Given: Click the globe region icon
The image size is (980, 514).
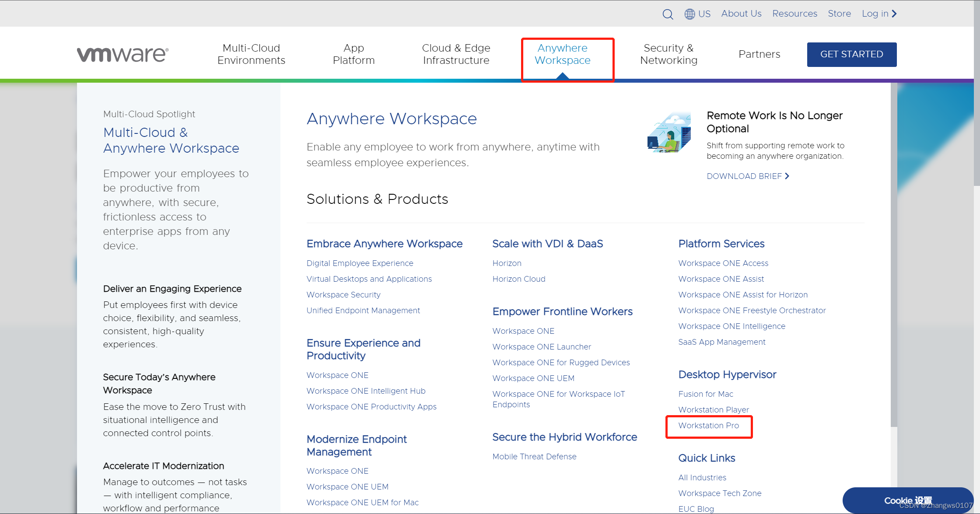Looking at the screenshot, I should tap(689, 14).
